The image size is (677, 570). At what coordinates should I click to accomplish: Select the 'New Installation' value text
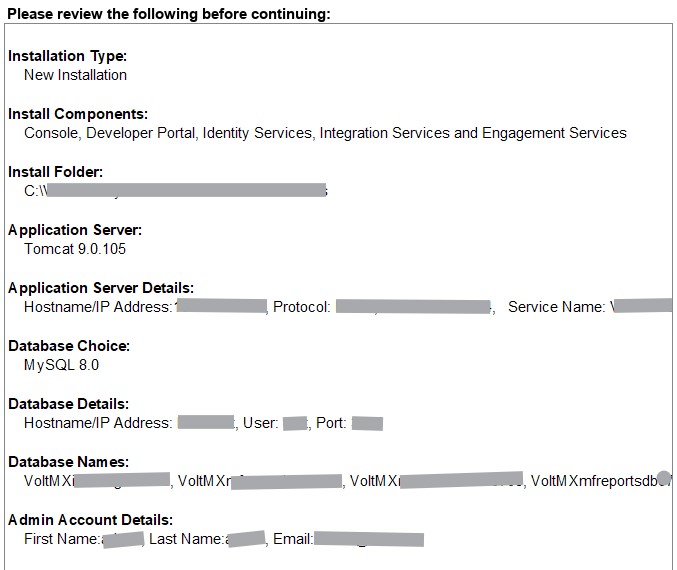click(75, 75)
